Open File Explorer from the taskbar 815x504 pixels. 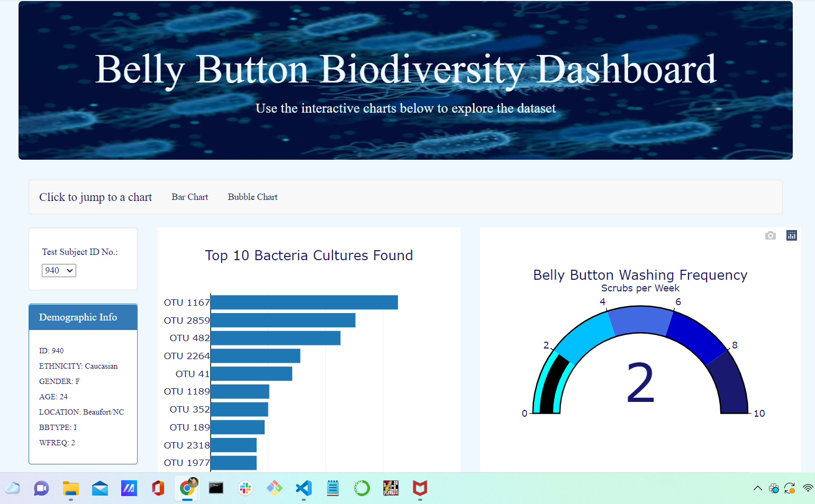pyautogui.click(x=70, y=488)
